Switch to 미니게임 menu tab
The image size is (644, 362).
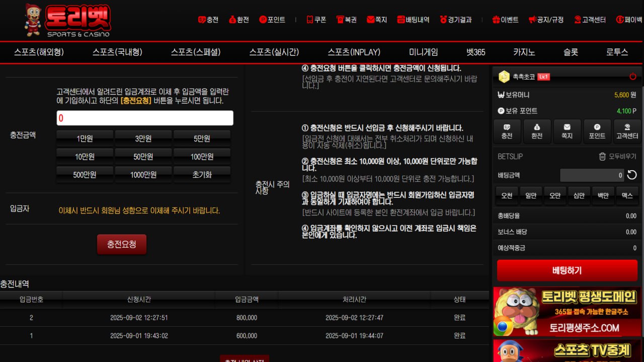423,52
